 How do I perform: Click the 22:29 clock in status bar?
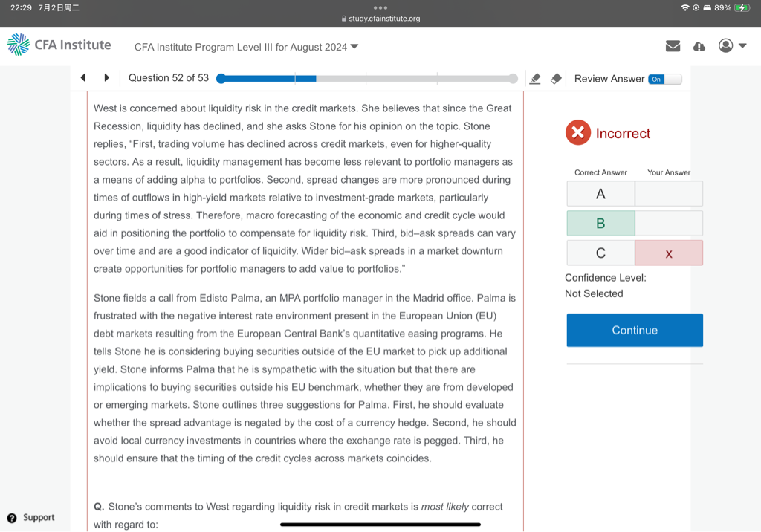click(21, 7)
